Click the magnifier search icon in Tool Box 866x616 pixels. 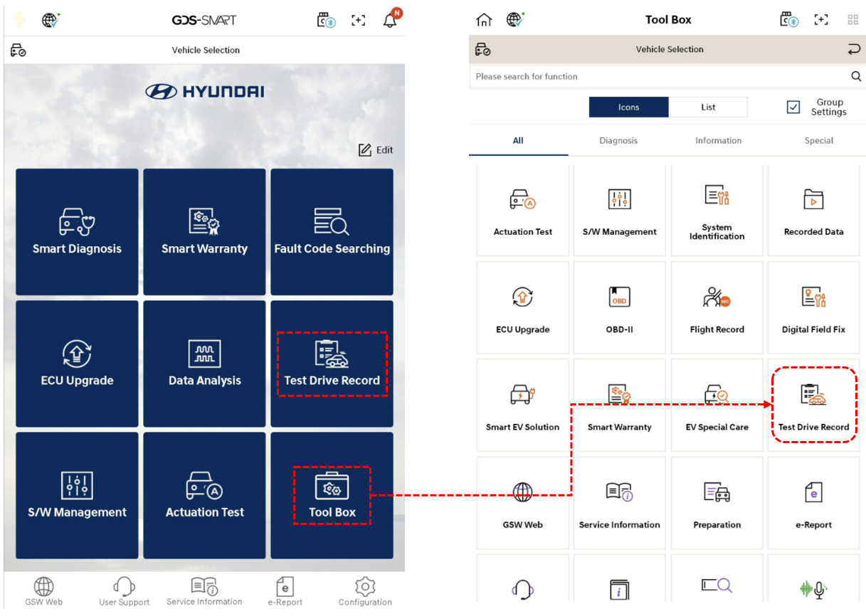tap(856, 76)
